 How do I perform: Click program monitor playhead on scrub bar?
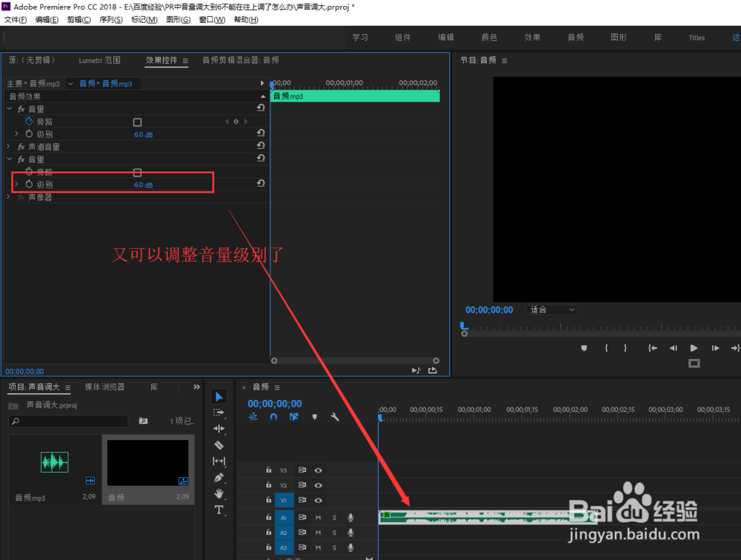pos(464,326)
